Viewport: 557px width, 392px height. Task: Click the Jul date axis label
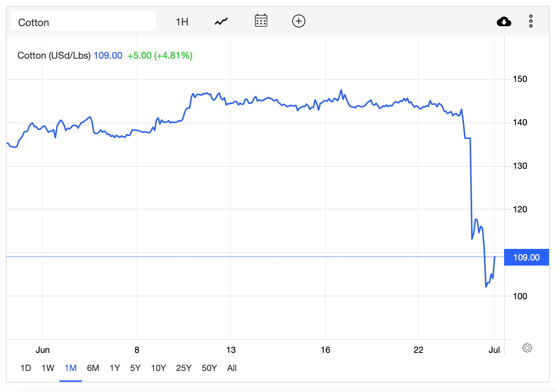click(x=494, y=350)
